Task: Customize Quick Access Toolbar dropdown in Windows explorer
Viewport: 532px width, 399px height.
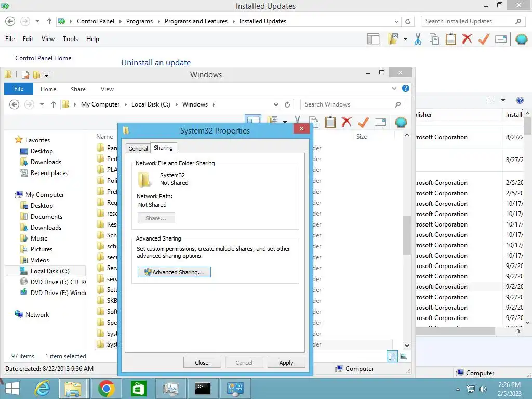Action: [46, 75]
